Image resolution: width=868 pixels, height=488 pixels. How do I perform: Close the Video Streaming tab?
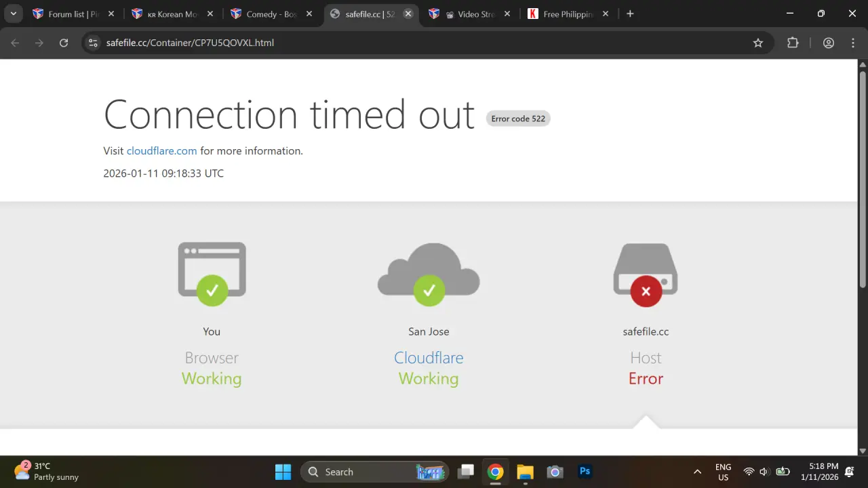(x=507, y=14)
